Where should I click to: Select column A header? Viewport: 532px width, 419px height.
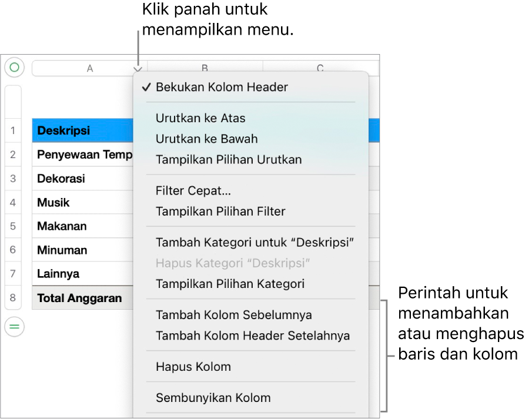[89, 68]
